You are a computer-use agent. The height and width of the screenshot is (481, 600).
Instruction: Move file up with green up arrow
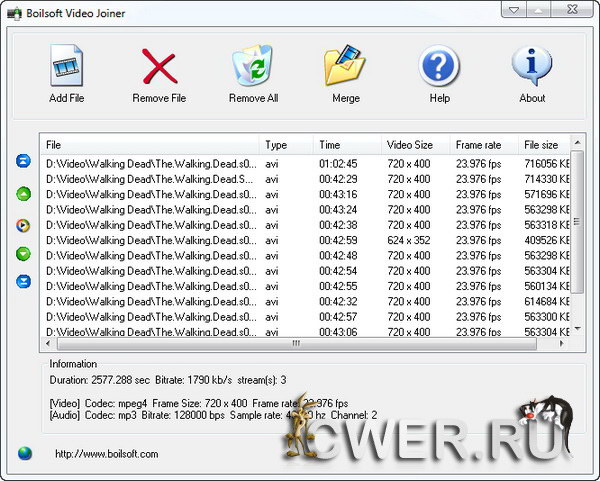click(x=23, y=193)
